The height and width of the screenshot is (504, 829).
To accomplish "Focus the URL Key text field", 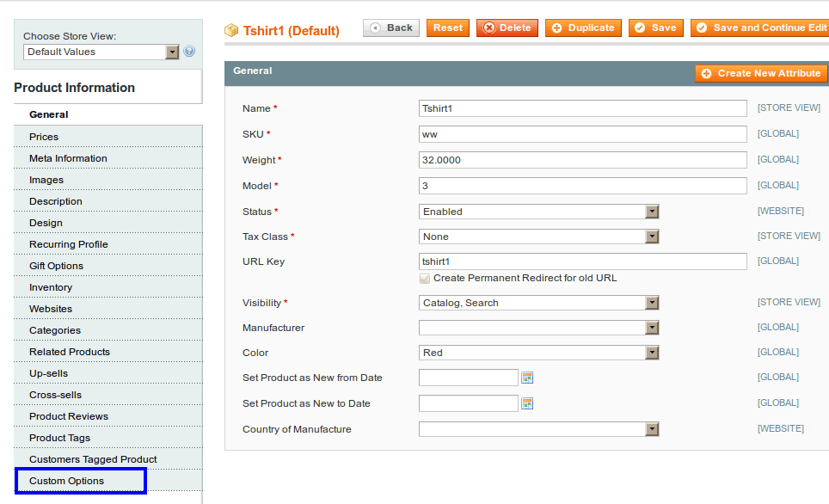I will (582, 261).
